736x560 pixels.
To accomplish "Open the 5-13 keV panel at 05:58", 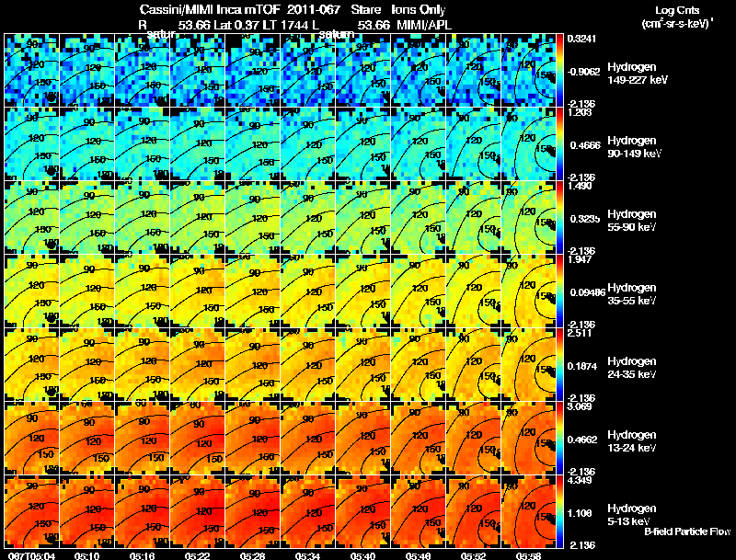I will pyautogui.click(x=528, y=511).
